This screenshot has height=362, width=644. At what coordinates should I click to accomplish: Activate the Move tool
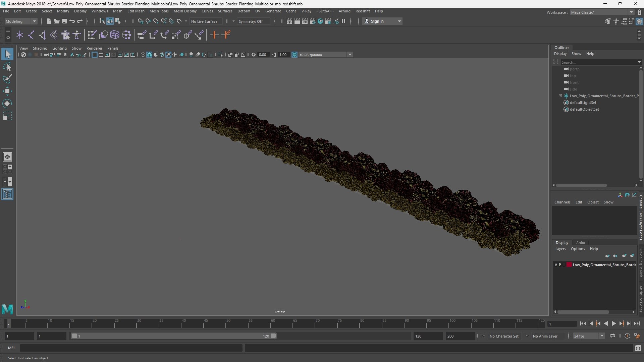(x=7, y=91)
